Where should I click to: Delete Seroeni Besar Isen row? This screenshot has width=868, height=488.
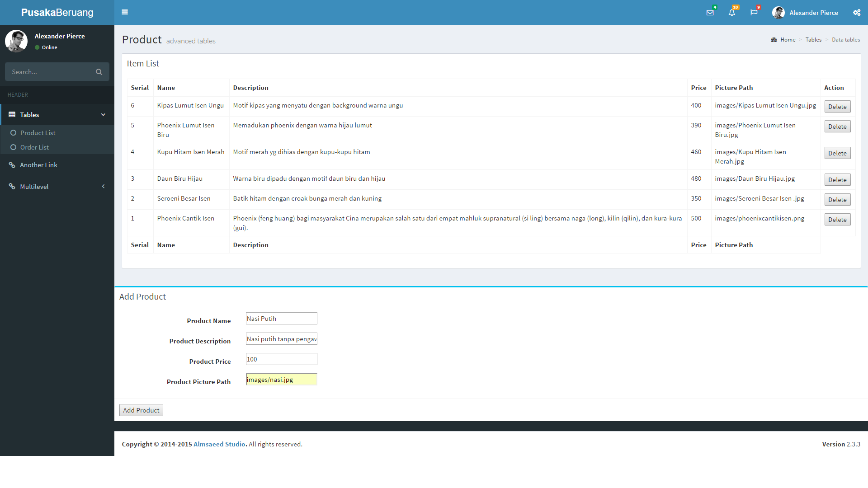[x=837, y=200]
